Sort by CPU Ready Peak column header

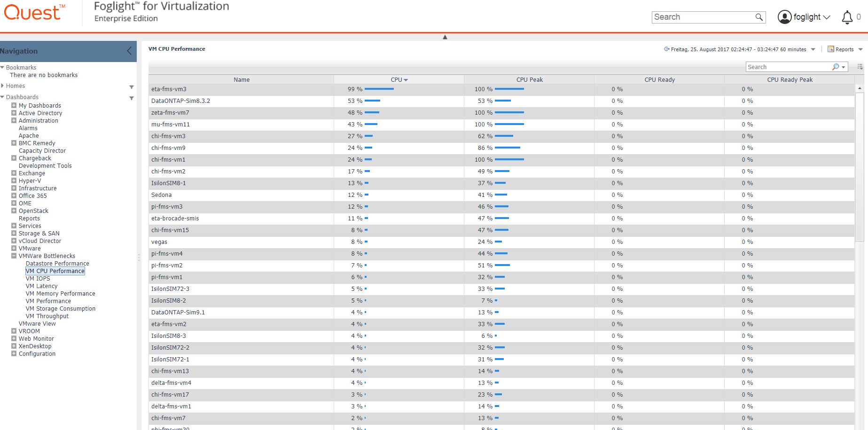click(x=790, y=79)
